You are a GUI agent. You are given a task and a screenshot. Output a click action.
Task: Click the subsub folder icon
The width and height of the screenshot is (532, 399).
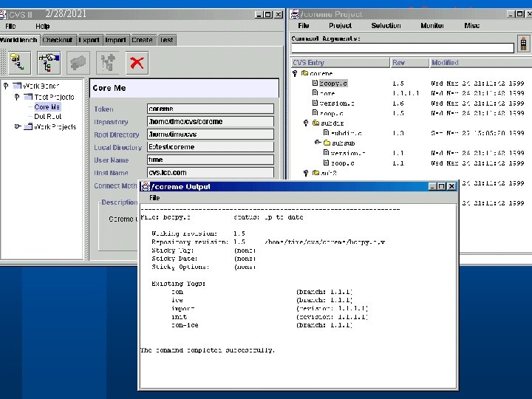click(x=327, y=143)
